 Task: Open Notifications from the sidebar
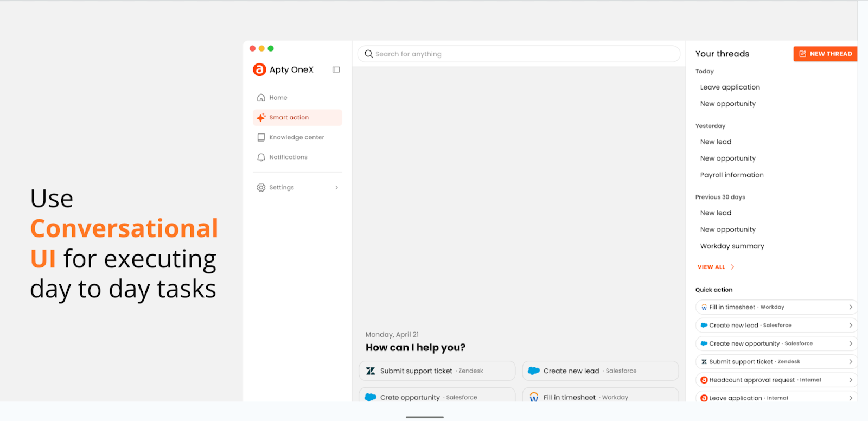point(297,157)
